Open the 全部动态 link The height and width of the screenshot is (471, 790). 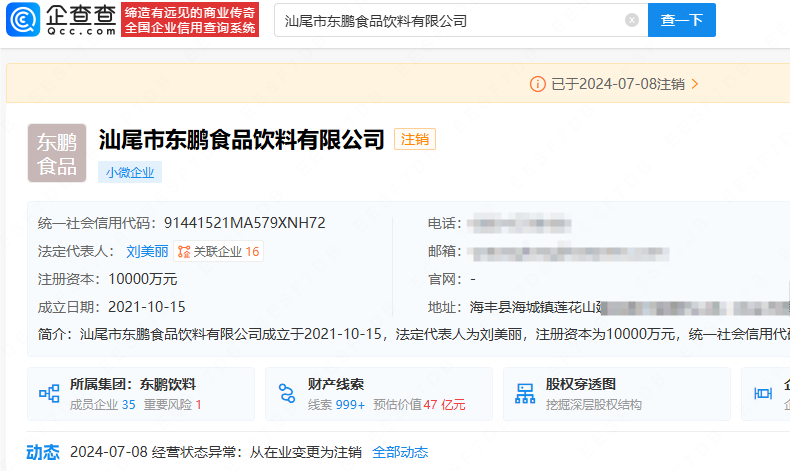click(x=400, y=452)
